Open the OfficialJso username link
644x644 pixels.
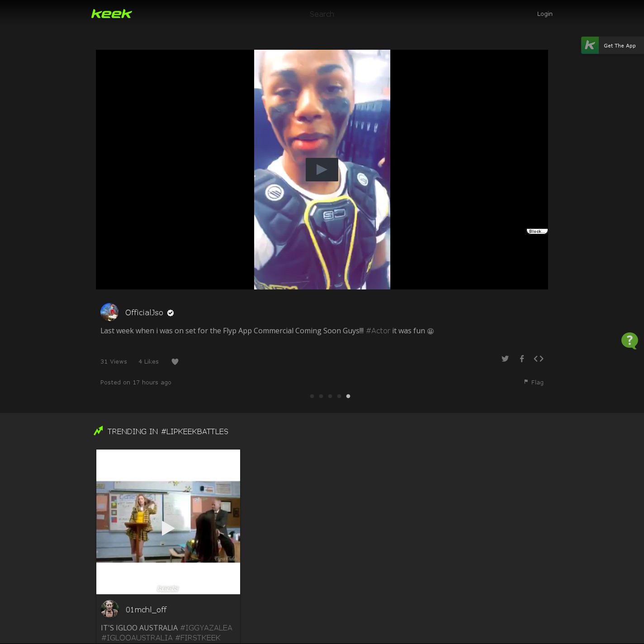(x=144, y=313)
